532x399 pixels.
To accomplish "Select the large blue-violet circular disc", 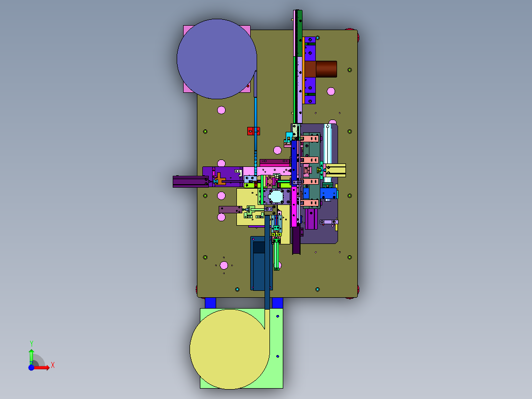I will pyautogui.click(x=217, y=59).
